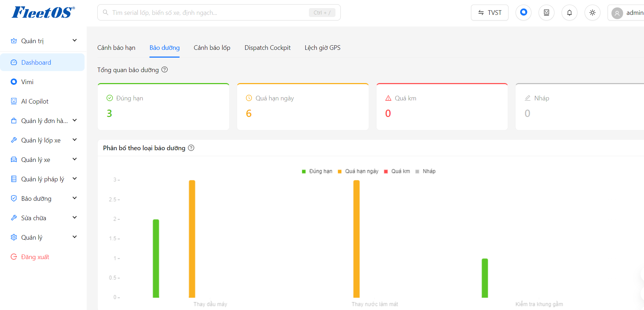
Task: Click help icon next to Tổng quan bảo dưỡng
Action: point(165,70)
